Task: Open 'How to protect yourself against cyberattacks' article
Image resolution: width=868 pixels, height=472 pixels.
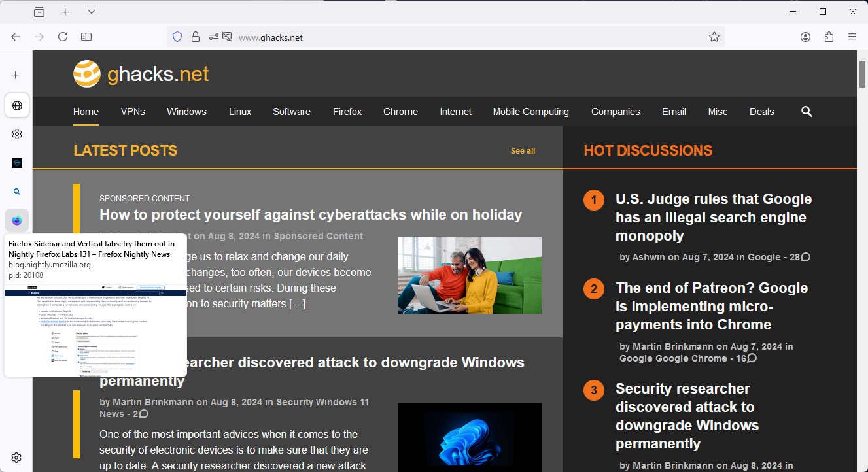Action: pyautogui.click(x=311, y=215)
